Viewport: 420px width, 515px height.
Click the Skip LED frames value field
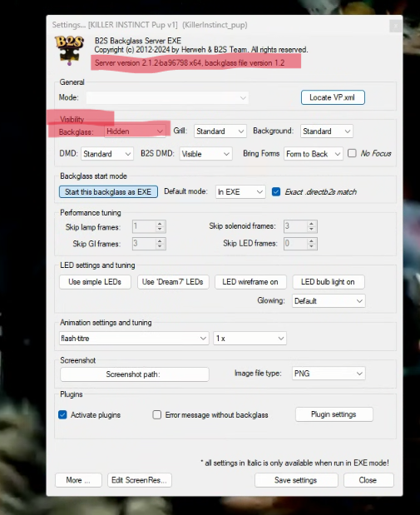click(295, 244)
